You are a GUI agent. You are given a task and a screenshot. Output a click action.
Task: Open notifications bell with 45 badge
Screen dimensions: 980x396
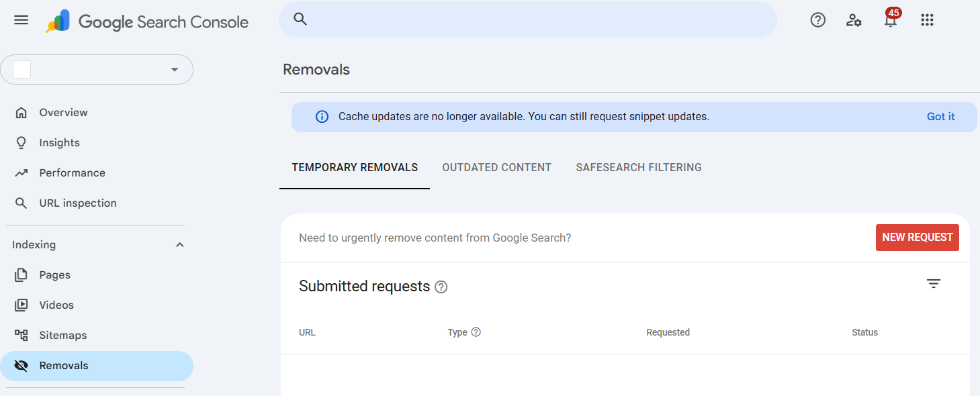[891, 19]
